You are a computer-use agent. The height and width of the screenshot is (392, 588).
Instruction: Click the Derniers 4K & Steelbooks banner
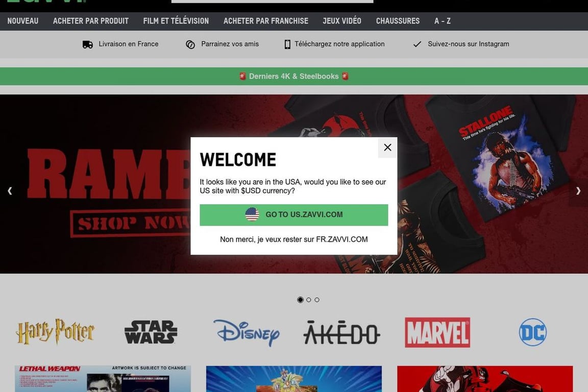tap(294, 76)
